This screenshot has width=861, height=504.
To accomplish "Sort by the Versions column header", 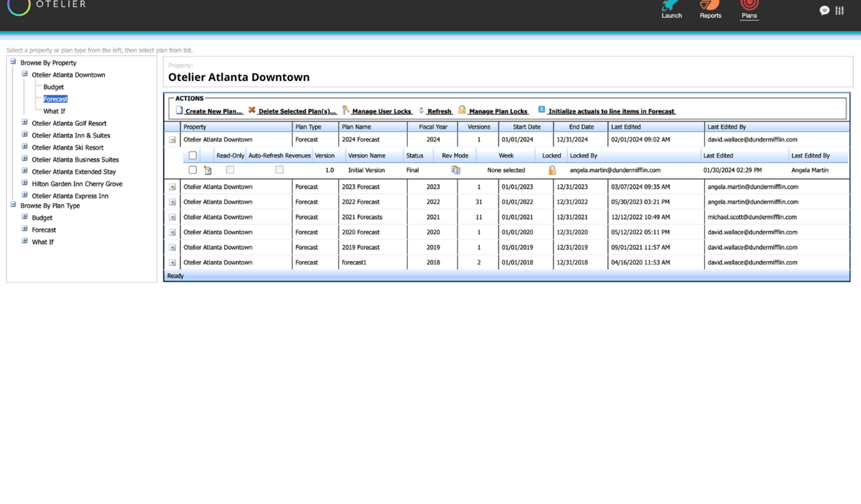I will pos(478,127).
